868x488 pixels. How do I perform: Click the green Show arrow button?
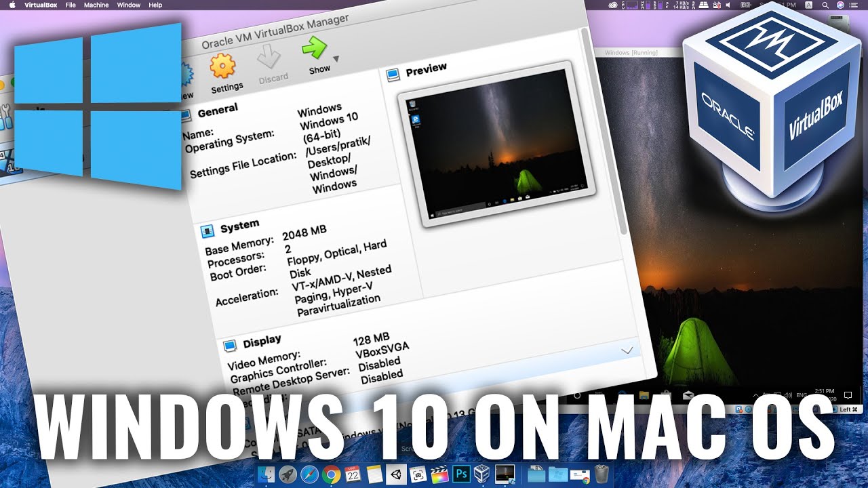coord(314,47)
